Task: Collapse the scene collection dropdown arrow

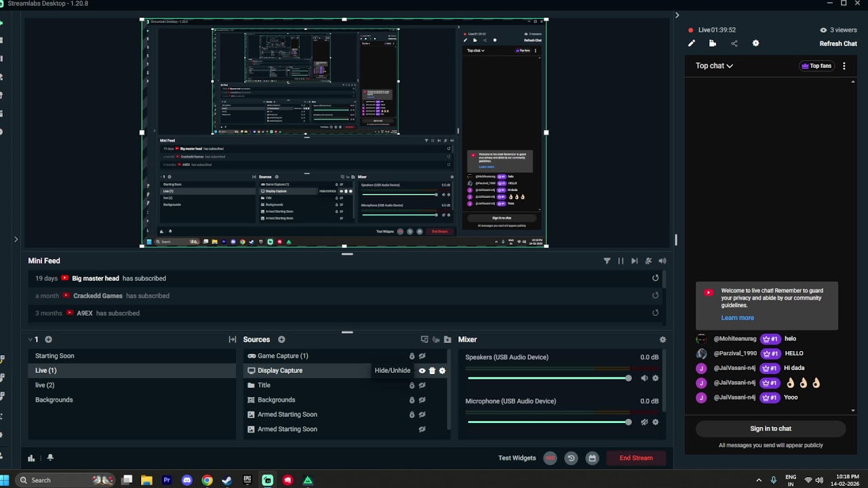Action: (x=31, y=340)
